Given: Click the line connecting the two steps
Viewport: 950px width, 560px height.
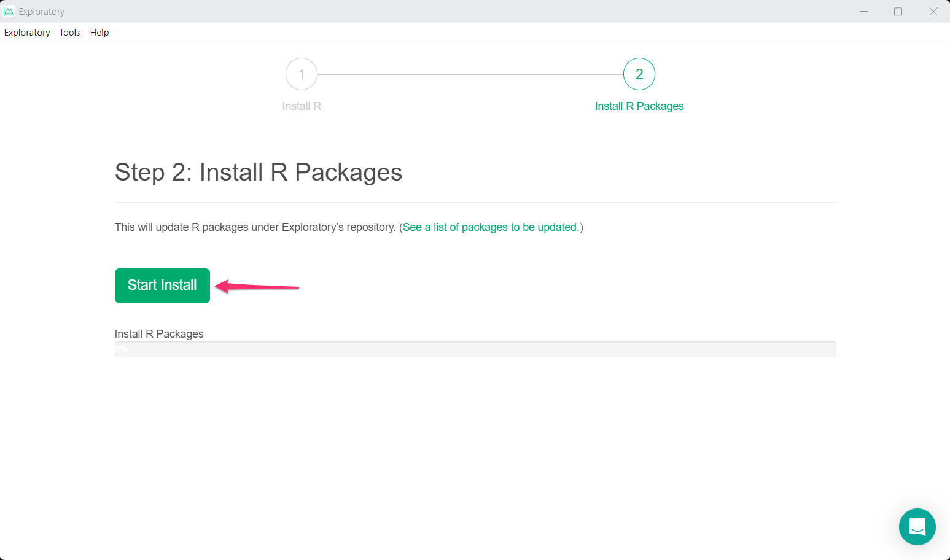Looking at the screenshot, I should [x=470, y=74].
